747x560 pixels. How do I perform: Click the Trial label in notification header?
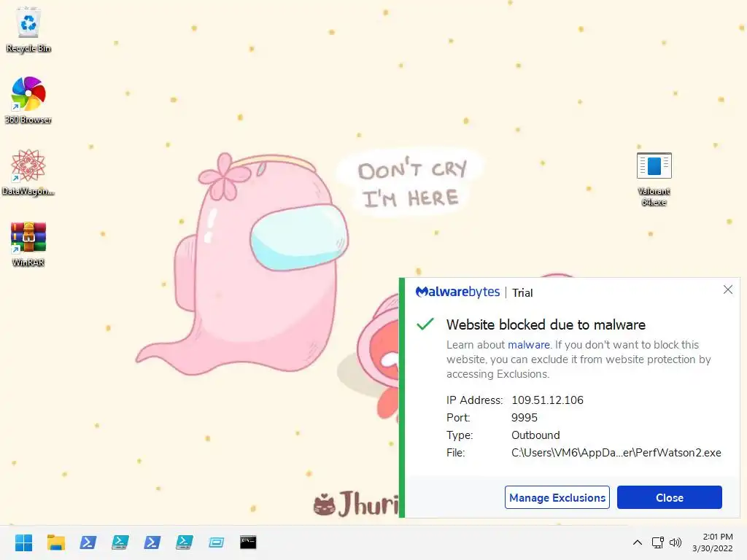522,293
